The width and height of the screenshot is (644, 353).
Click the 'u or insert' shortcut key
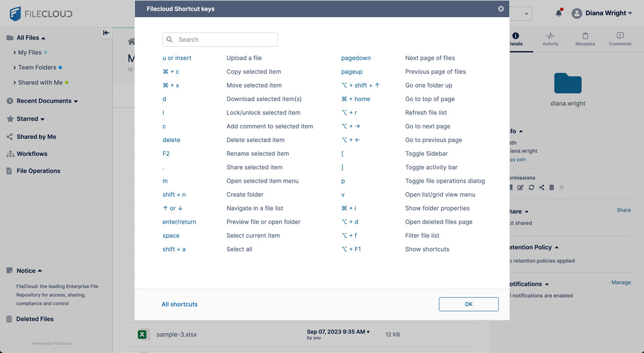click(177, 58)
